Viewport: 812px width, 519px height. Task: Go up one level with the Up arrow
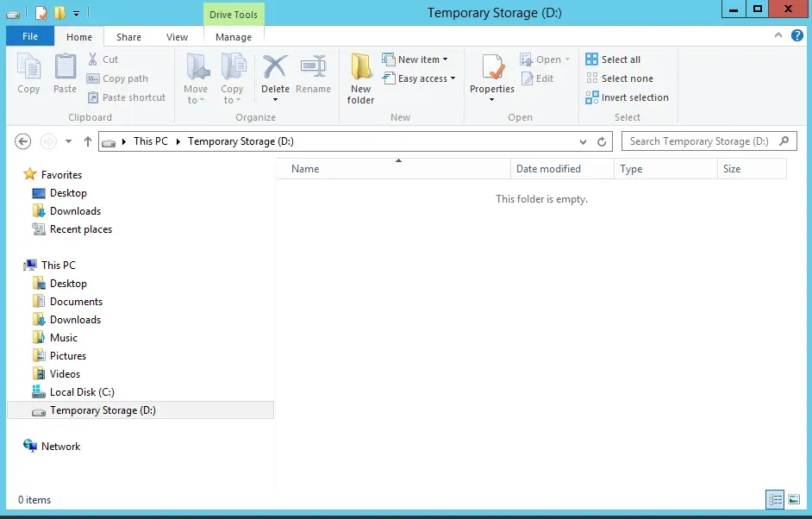(88, 141)
